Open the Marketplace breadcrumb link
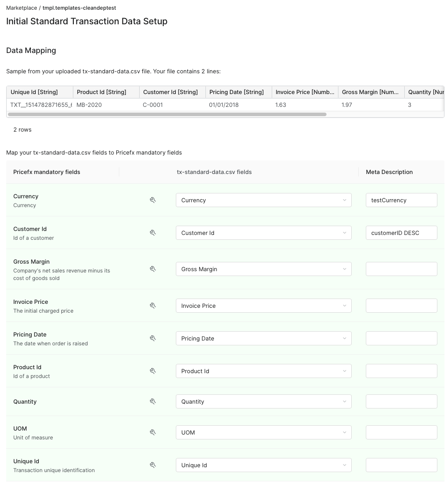448x488 pixels. click(x=21, y=8)
